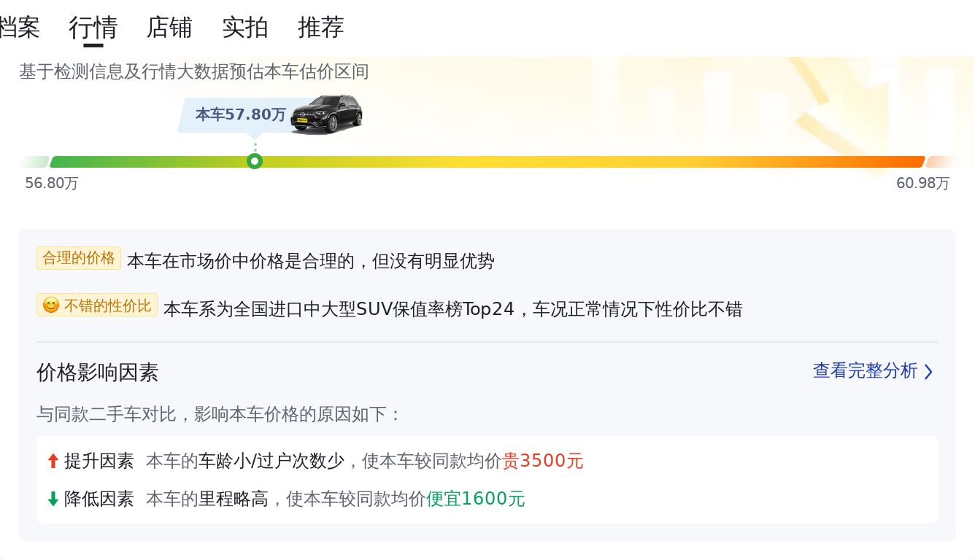This screenshot has width=975, height=560.
Task: Click the green down arrow icon
Action: click(53, 499)
